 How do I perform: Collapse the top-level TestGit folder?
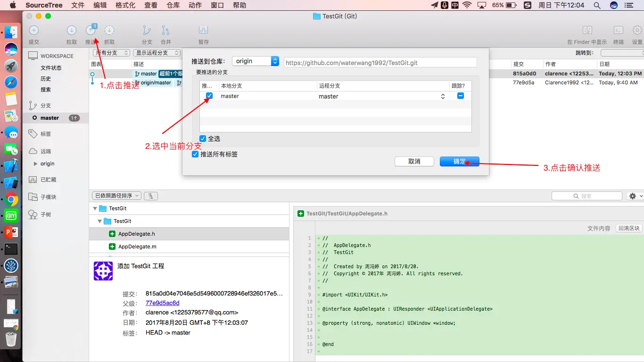95,208
